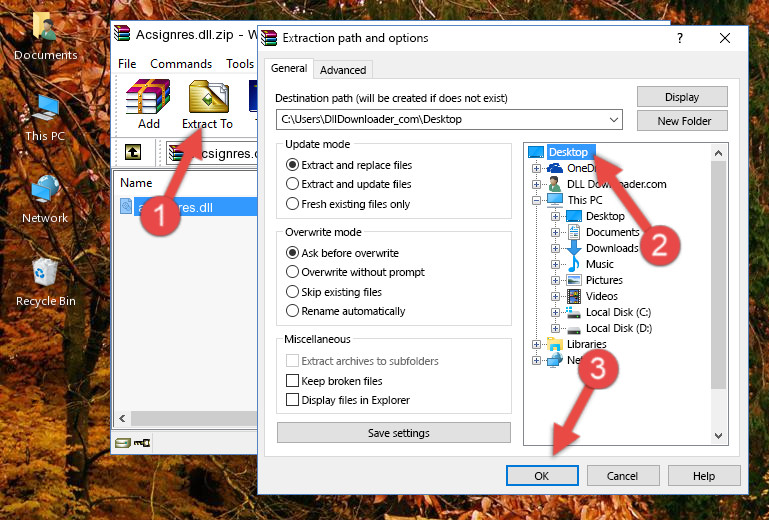Click the OK button
This screenshot has height=520, width=769.
coord(542,476)
